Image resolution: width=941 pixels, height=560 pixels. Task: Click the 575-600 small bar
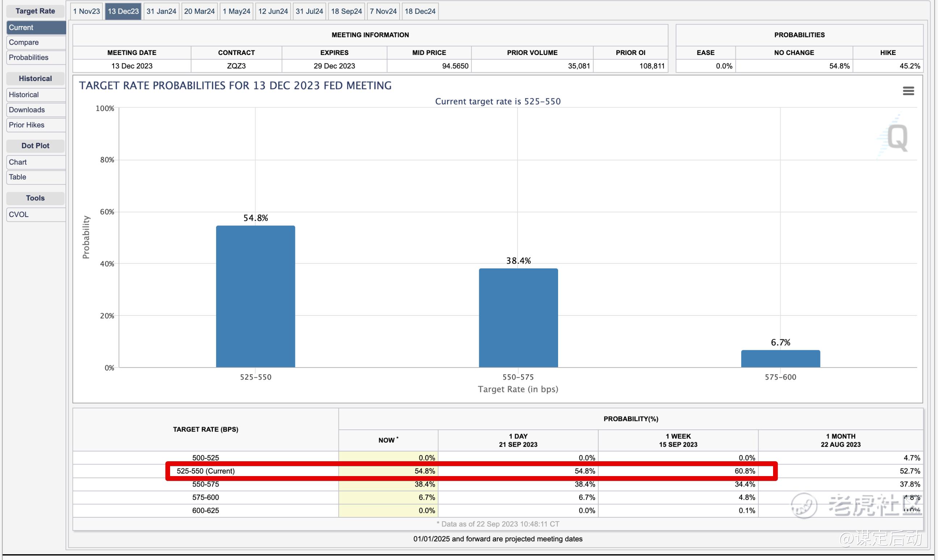click(x=780, y=359)
